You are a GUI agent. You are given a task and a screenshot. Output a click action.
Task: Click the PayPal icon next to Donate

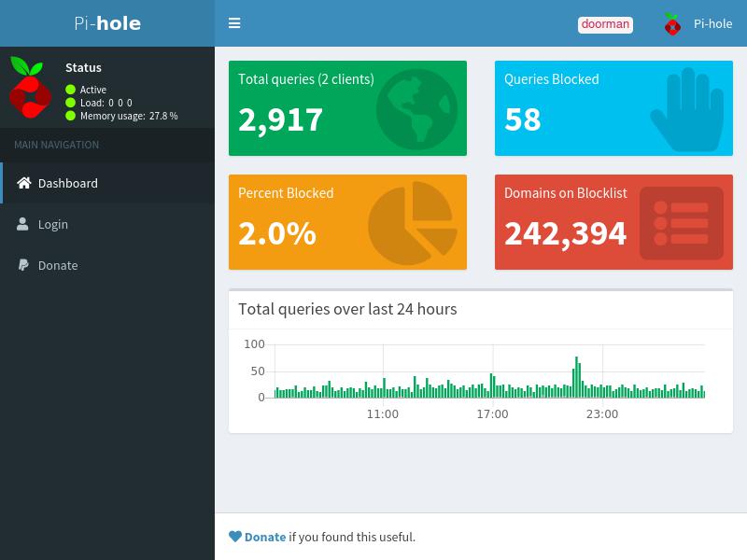pos(23,265)
